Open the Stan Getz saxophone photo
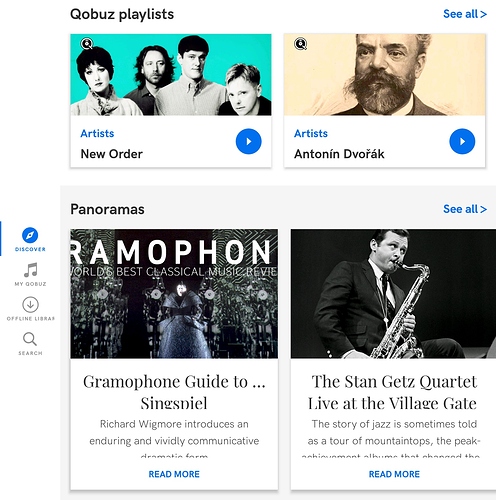This screenshot has width=496, height=500. click(x=393, y=294)
